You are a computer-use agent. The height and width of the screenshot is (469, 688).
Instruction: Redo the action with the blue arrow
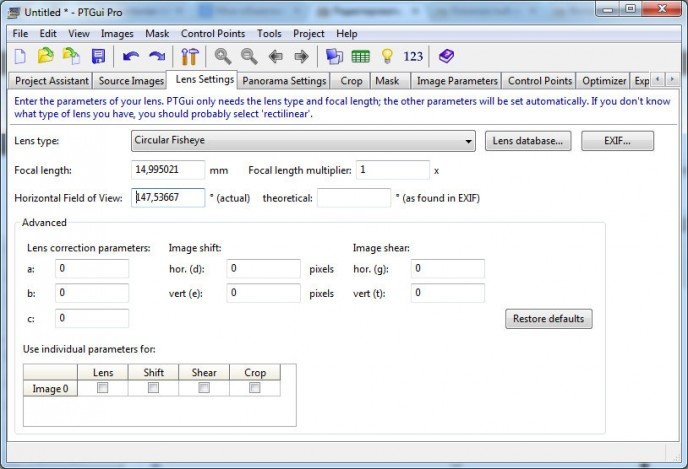pyautogui.click(x=157, y=56)
